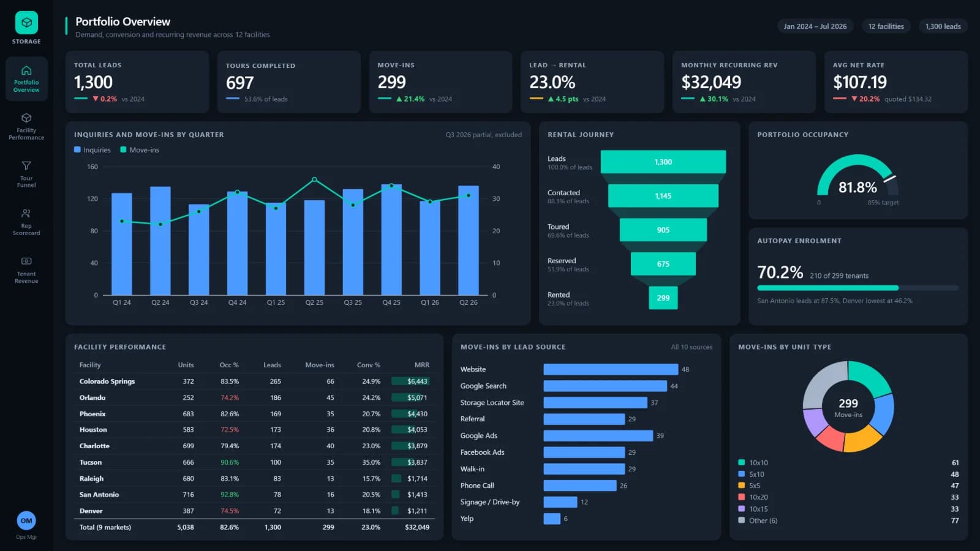Select the Move-ins KPI card
This screenshot has width=980, height=551.
pos(441,82)
